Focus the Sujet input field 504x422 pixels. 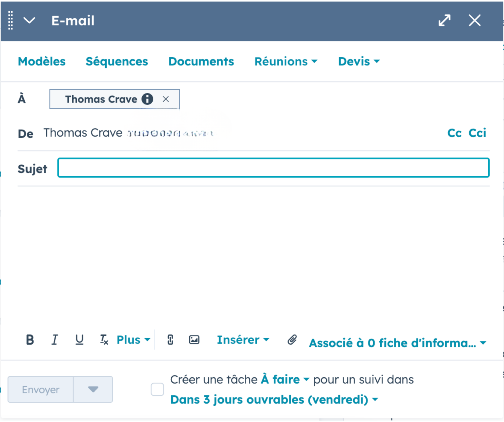(x=273, y=168)
